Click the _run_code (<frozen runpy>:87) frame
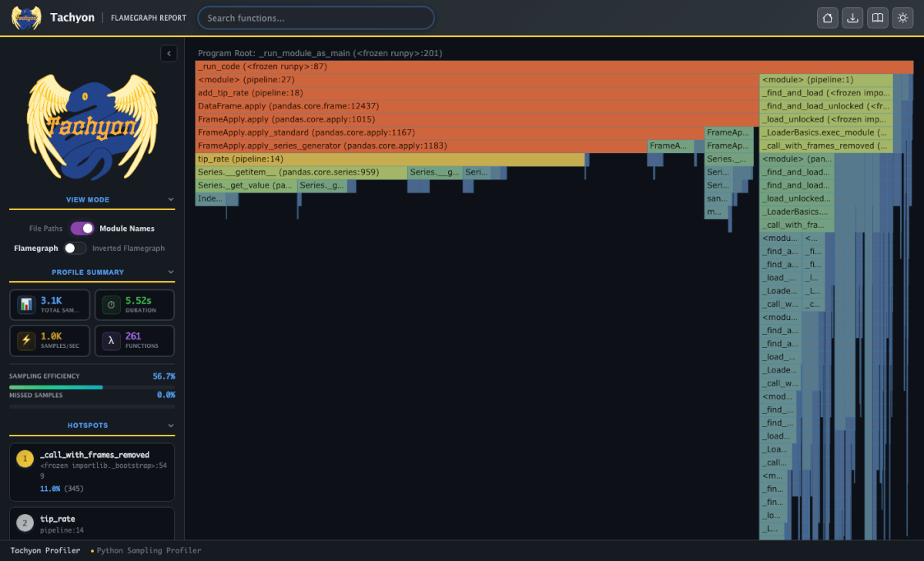 point(554,67)
